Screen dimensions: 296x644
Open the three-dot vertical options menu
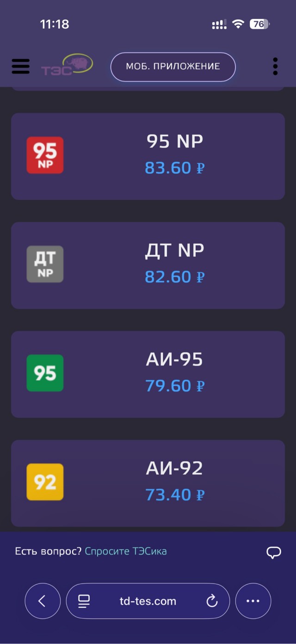(275, 67)
